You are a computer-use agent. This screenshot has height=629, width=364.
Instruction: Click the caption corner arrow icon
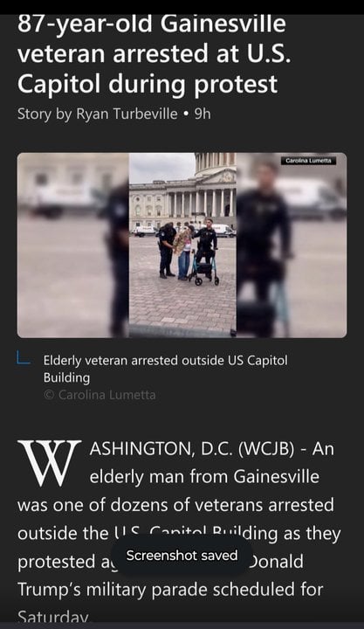[x=24, y=358]
